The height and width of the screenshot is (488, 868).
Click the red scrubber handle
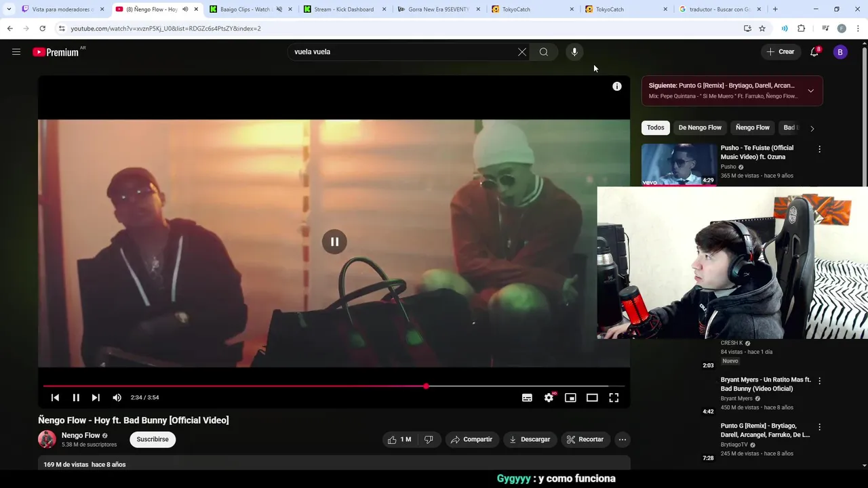tap(426, 386)
